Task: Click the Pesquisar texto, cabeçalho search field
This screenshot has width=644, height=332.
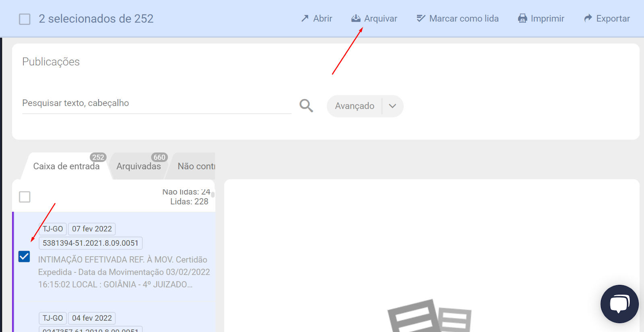Action: pyautogui.click(x=156, y=103)
